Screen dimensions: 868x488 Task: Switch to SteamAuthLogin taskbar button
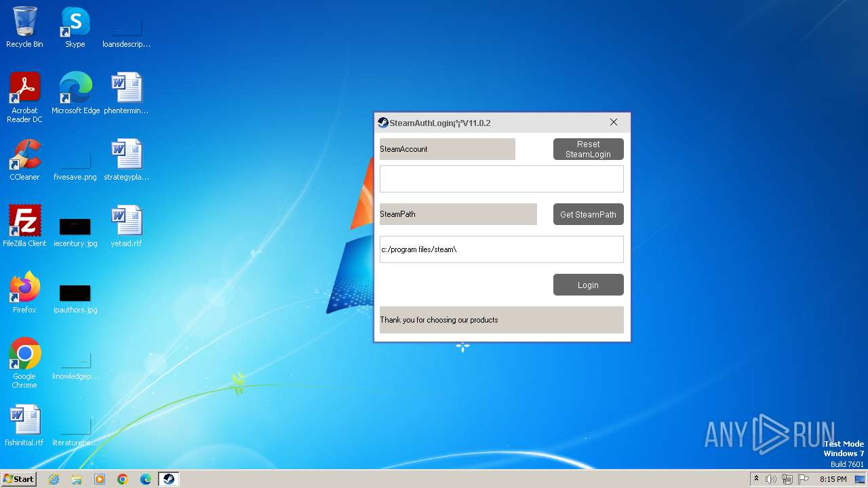(x=169, y=479)
